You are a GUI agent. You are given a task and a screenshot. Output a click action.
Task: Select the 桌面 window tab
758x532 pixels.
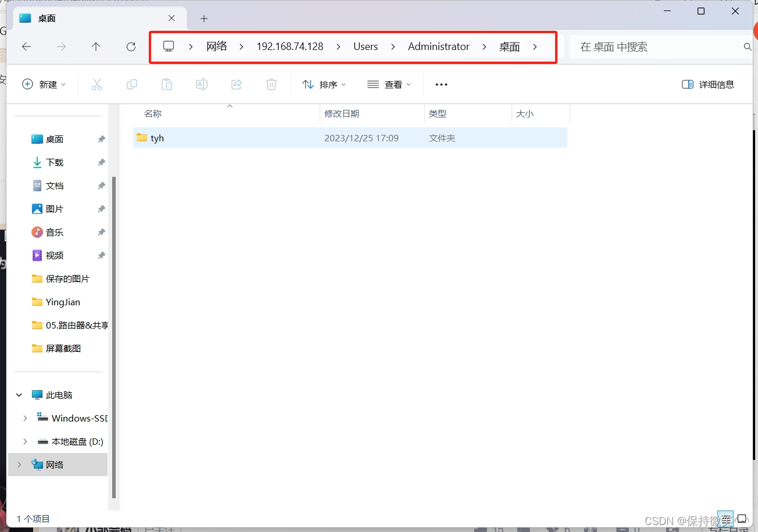click(99, 19)
